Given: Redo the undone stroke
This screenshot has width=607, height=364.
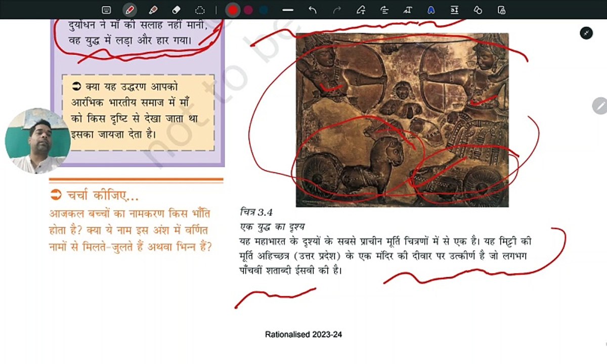Looking at the screenshot, I should 337,10.
